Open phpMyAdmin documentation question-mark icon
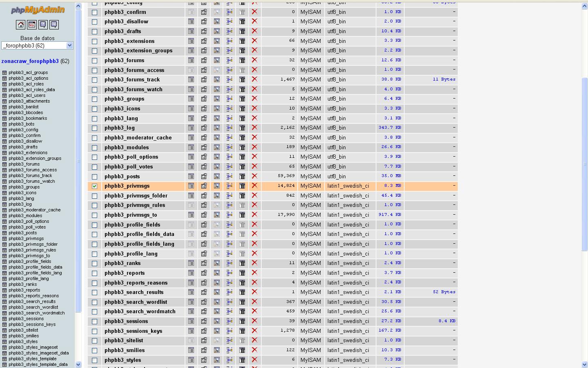Image resolution: width=588 pixels, height=368 pixels. pyautogui.click(x=43, y=25)
